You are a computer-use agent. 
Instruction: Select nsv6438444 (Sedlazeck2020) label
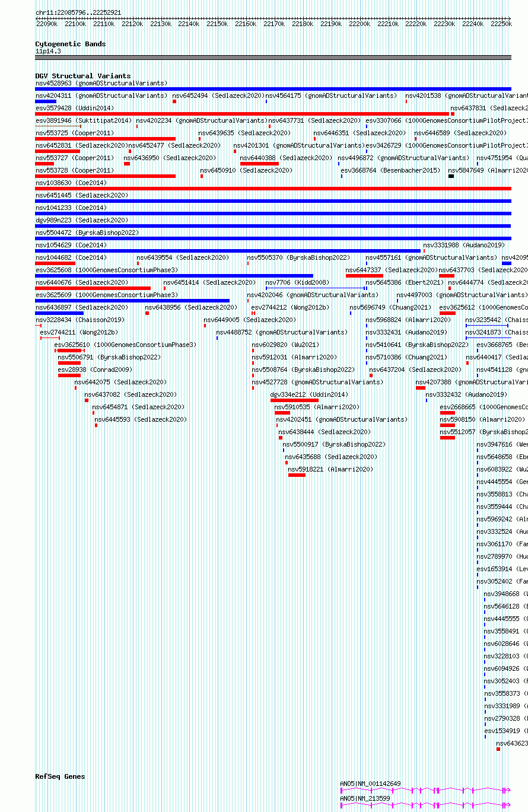coord(325,432)
